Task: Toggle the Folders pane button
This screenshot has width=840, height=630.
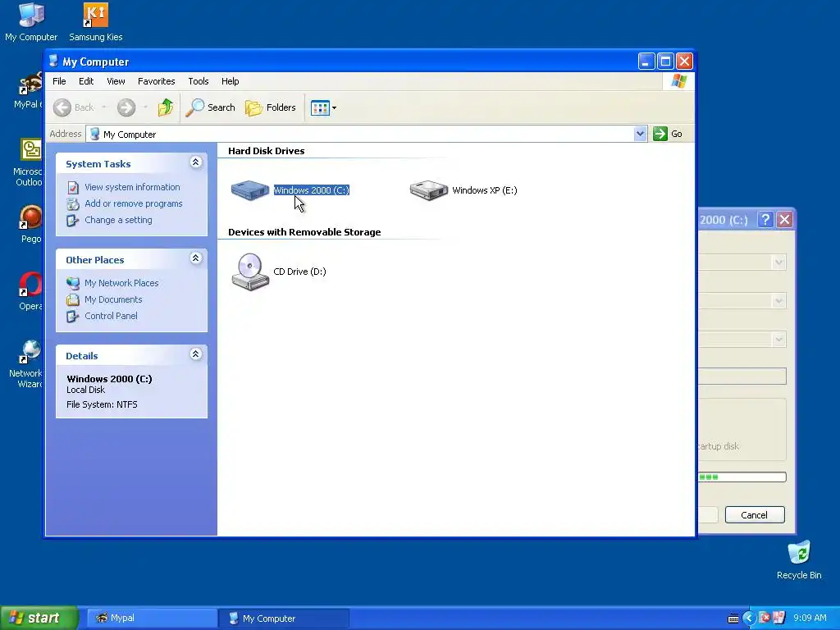Action: point(271,107)
